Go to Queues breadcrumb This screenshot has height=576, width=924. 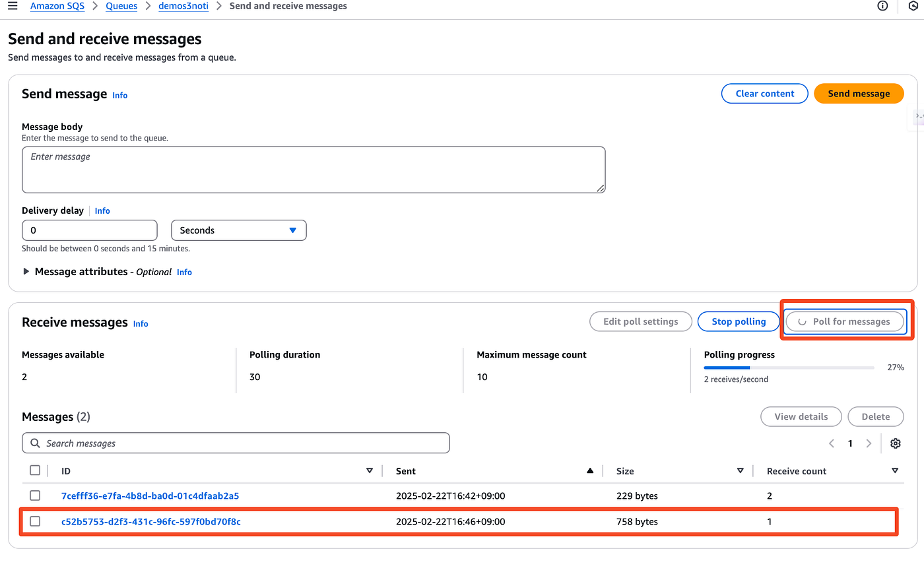coord(121,6)
